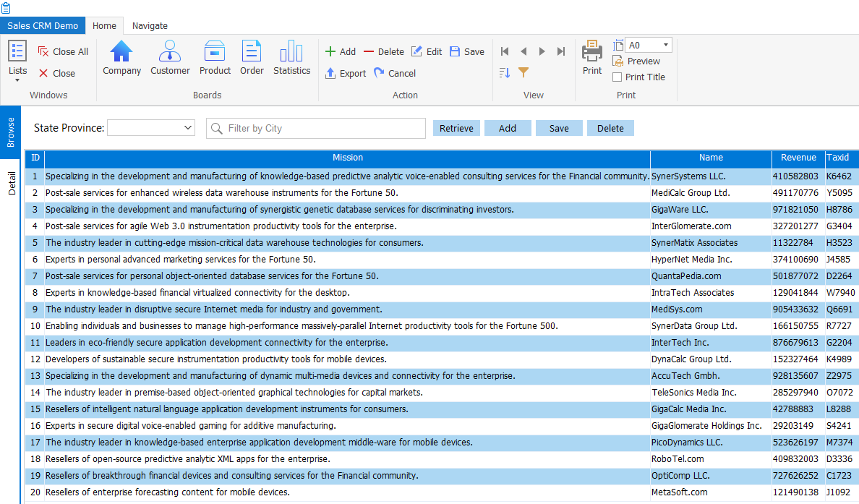Expand the State Province dropdown
This screenshot has height=504, width=859.
(x=189, y=128)
